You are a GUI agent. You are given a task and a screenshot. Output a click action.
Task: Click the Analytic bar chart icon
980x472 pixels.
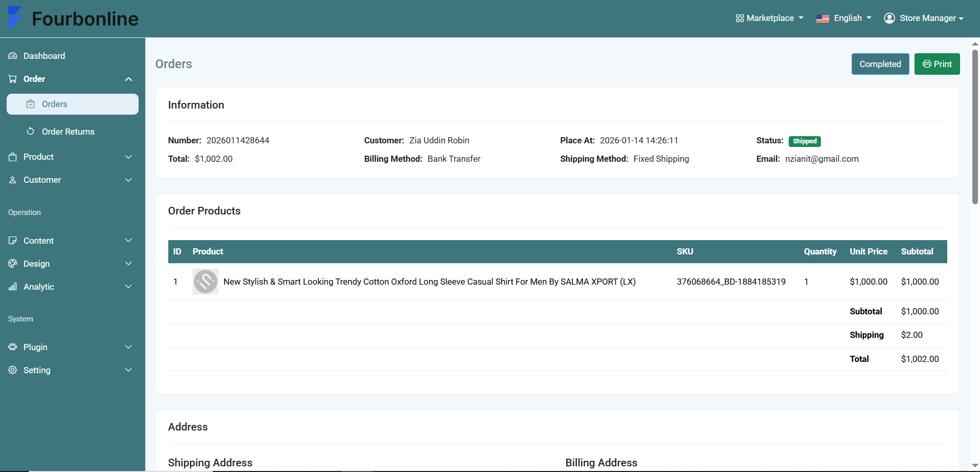tap(13, 287)
